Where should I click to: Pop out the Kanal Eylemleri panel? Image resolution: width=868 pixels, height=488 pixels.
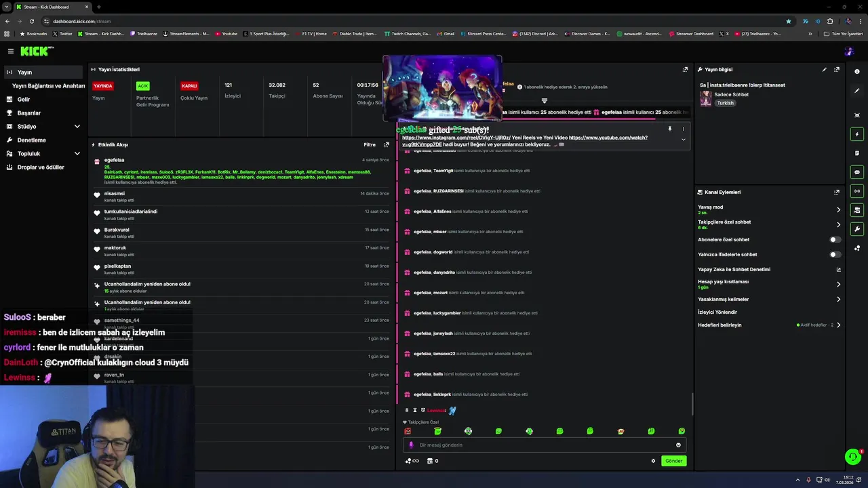click(x=837, y=192)
